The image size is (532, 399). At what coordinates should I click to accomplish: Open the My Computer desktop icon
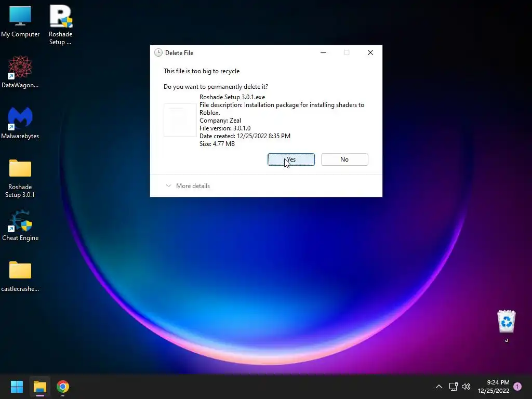(x=20, y=21)
